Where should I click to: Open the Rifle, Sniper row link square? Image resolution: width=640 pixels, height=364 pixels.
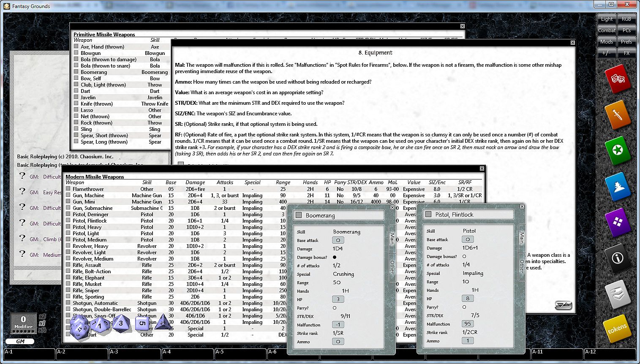[x=68, y=290]
